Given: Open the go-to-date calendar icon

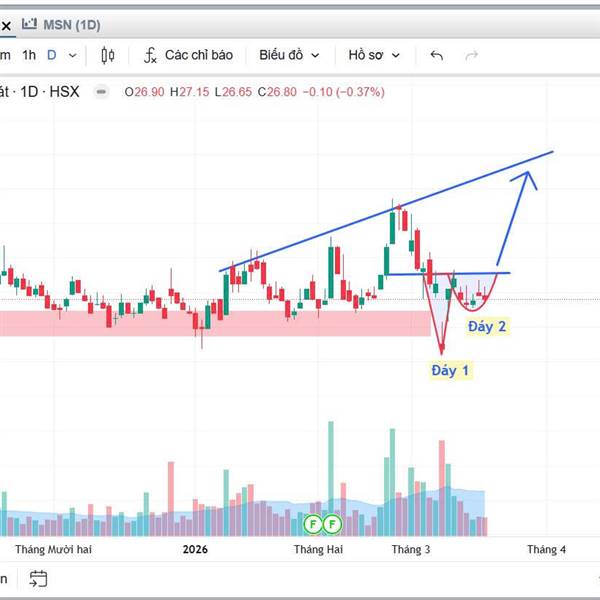Looking at the screenshot, I should [x=38, y=579].
